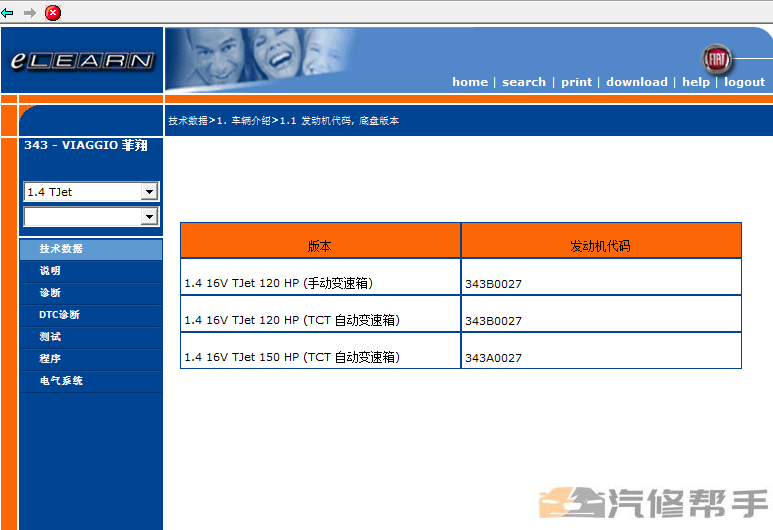Click the red stop icon

coord(53,12)
